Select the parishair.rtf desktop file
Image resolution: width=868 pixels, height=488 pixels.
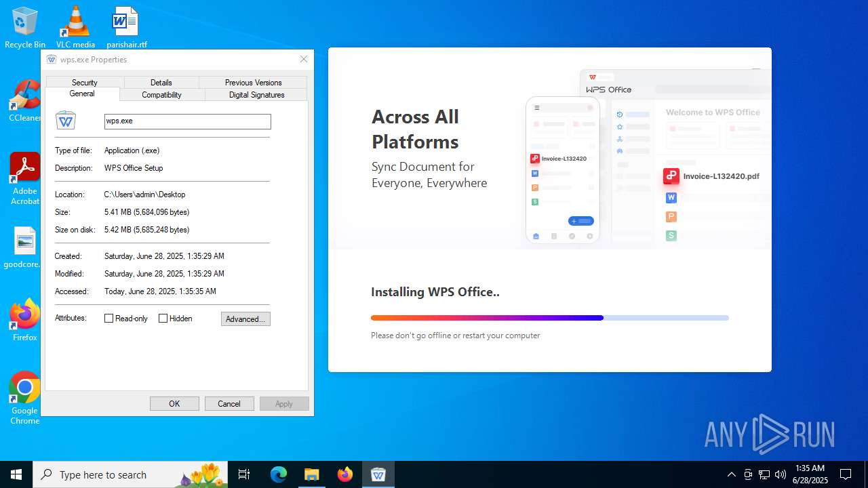(x=126, y=28)
